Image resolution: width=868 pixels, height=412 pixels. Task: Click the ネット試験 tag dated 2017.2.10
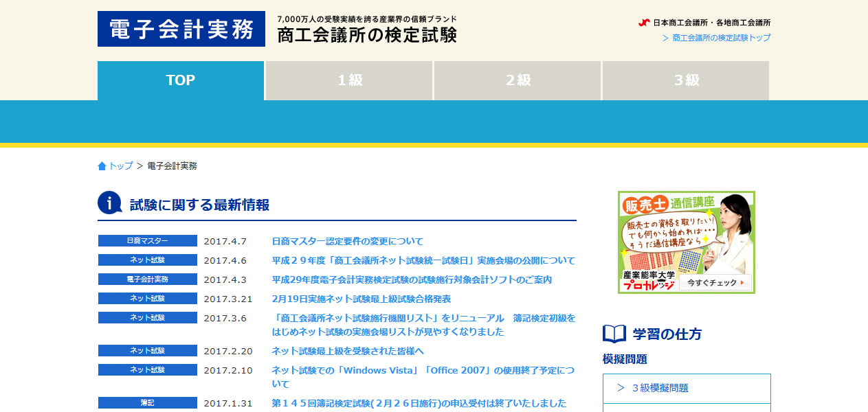[x=148, y=370]
